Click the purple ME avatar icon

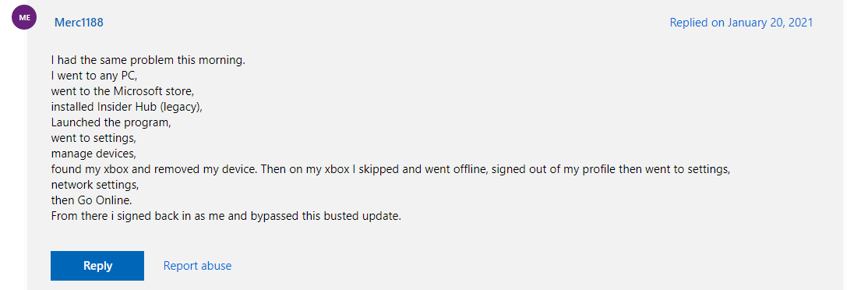point(24,18)
